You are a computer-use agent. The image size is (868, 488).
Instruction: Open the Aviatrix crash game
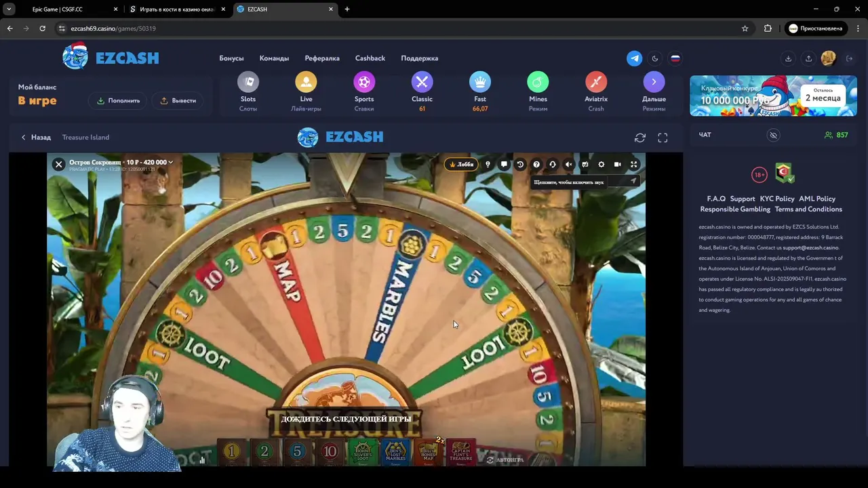pyautogui.click(x=596, y=91)
